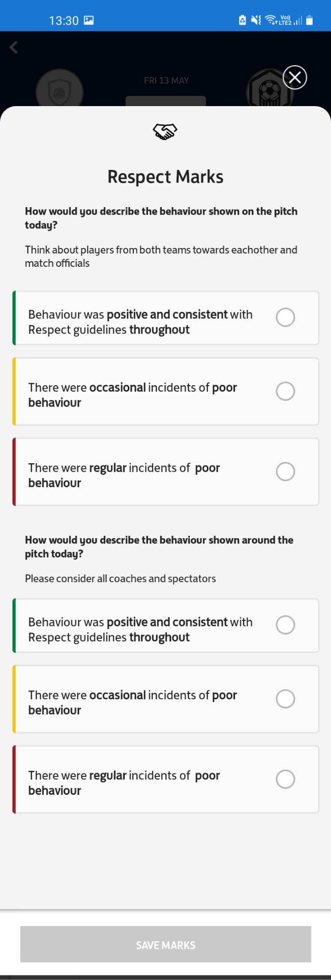Viewport: 331px width, 980px height.
Task: Tap the Respect Marks title heading
Action: coord(165,177)
